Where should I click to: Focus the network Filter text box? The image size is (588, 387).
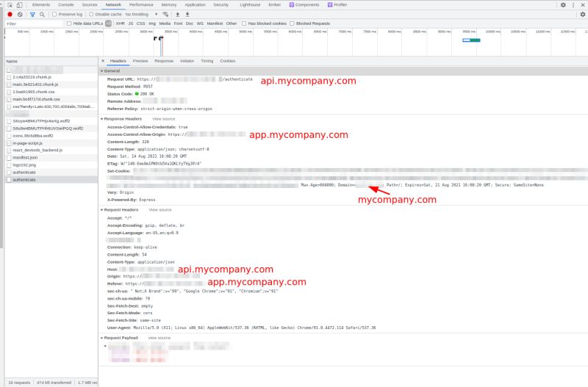[x=35, y=23]
